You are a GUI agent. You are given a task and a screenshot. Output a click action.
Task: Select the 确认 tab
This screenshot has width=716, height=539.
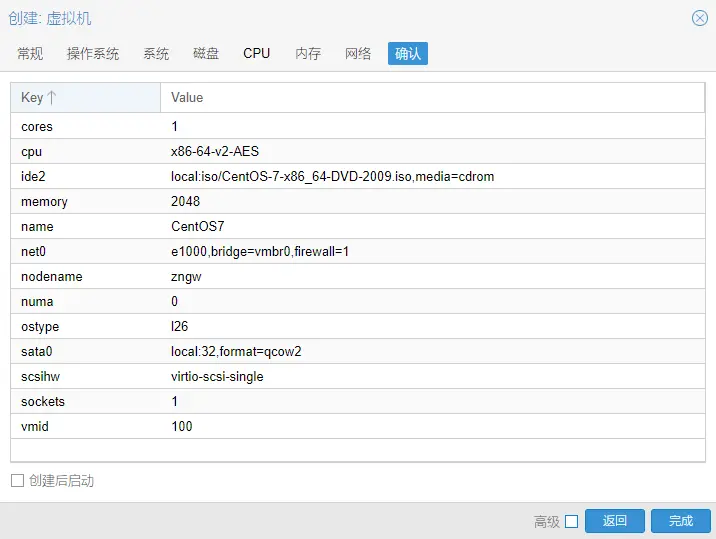[x=408, y=54]
